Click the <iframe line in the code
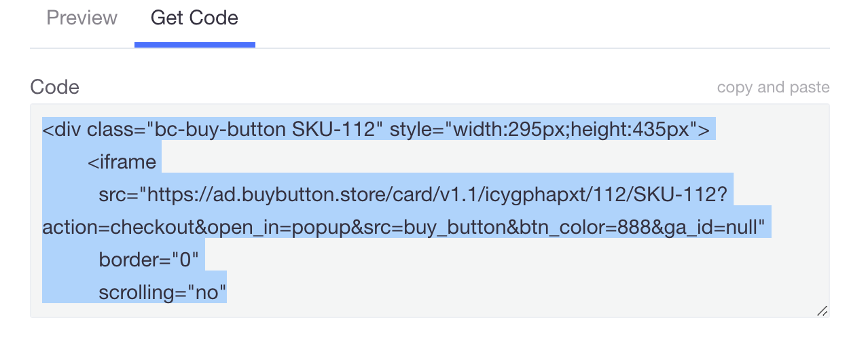 coord(122,162)
